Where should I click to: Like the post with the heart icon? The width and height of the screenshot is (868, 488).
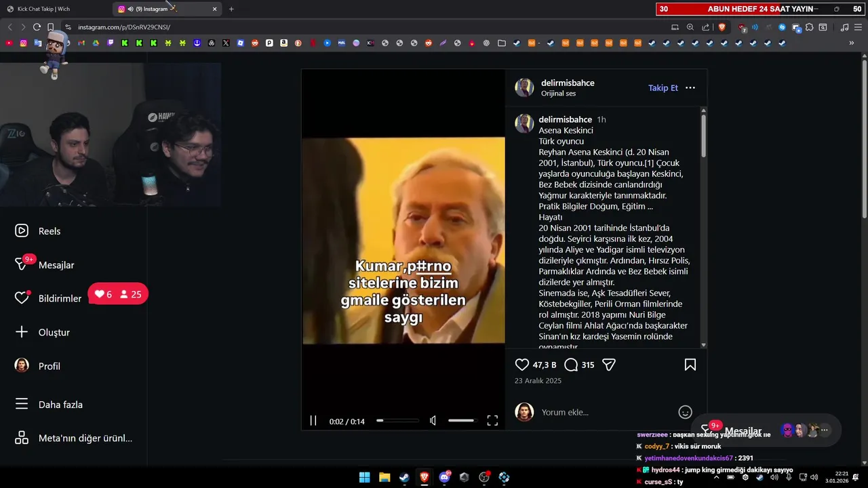click(521, 365)
